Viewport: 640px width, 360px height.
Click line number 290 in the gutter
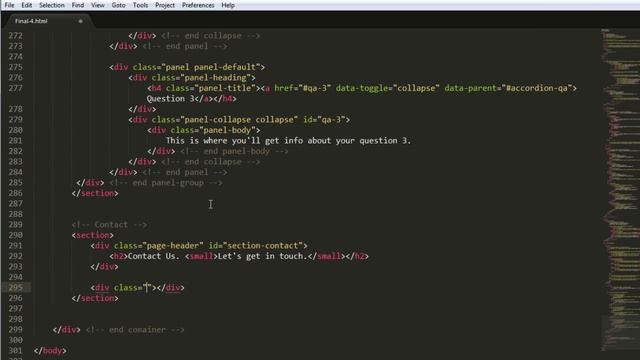click(16, 235)
